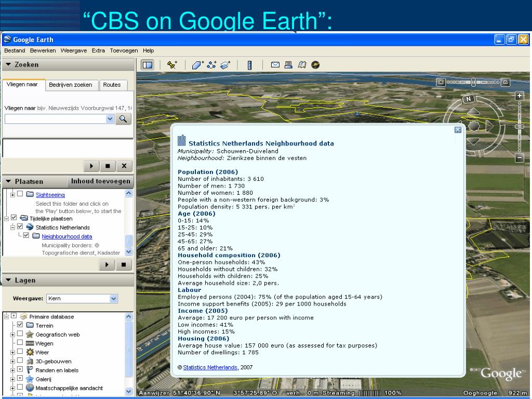Screen dimensions: 532x399
Task: Adjust the tilt slider handle
Action: click(x=473, y=82)
